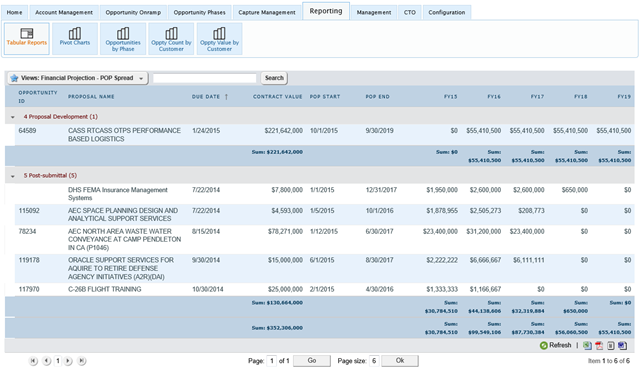Image resolution: width=640 pixels, height=376 pixels.
Task: Open Pivot Charts report
Action: coord(75,38)
